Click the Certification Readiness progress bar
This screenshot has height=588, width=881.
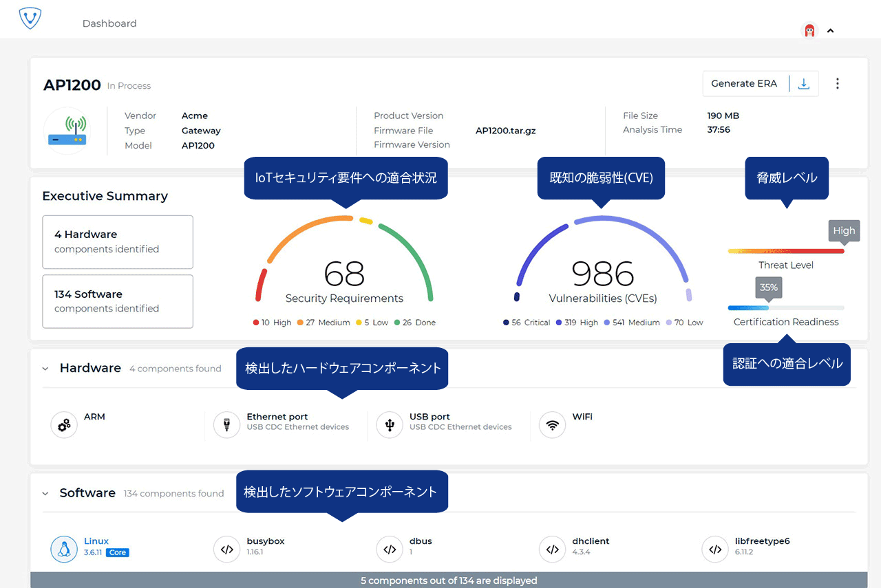[x=785, y=308]
